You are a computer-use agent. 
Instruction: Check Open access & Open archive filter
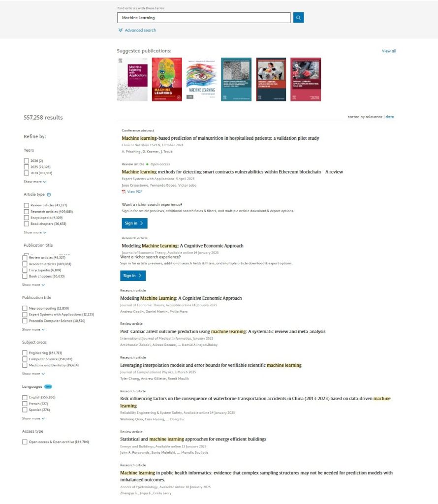pyautogui.click(x=25, y=442)
